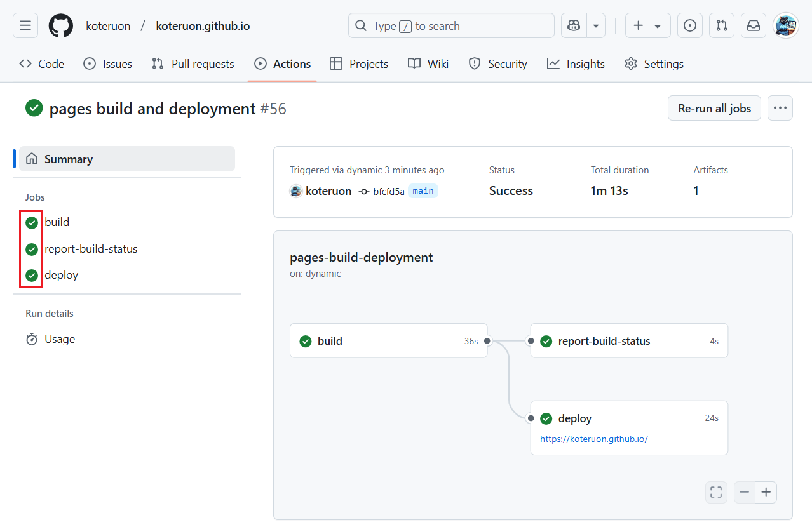Click the search input field

point(451,25)
